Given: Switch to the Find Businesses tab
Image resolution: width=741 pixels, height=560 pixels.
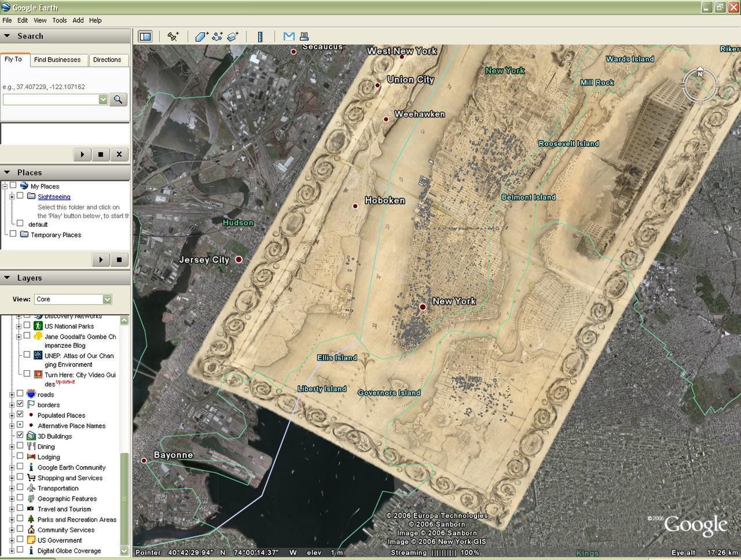Looking at the screenshot, I should 57,60.
